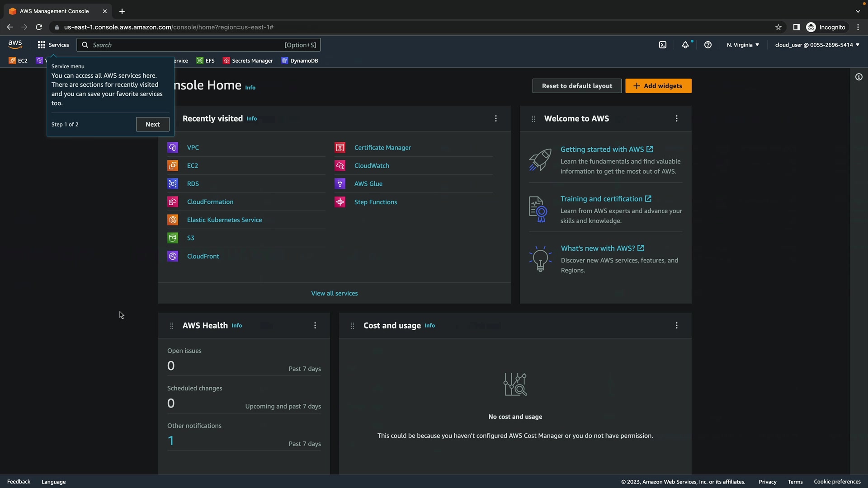The image size is (868, 488).
Task: Expand the cloud_user account dropdown
Action: pos(817,45)
